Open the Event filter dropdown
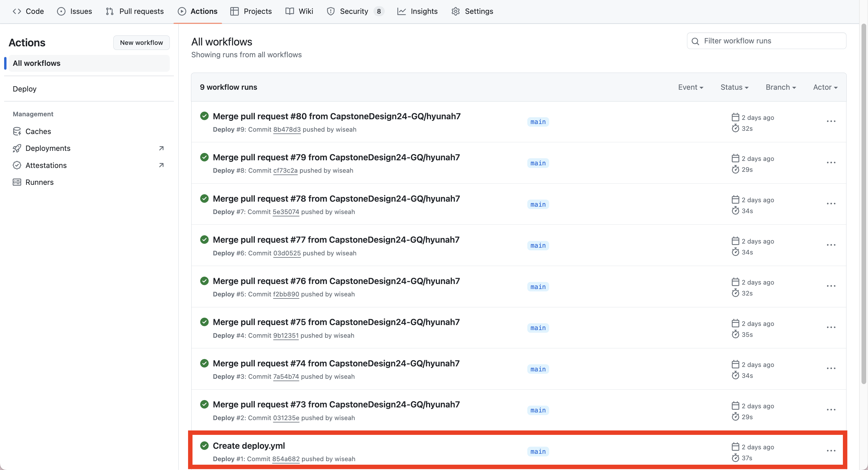Image resolution: width=868 pixels, height=470 pixels. pyautogui.click(x=691, y=87)
